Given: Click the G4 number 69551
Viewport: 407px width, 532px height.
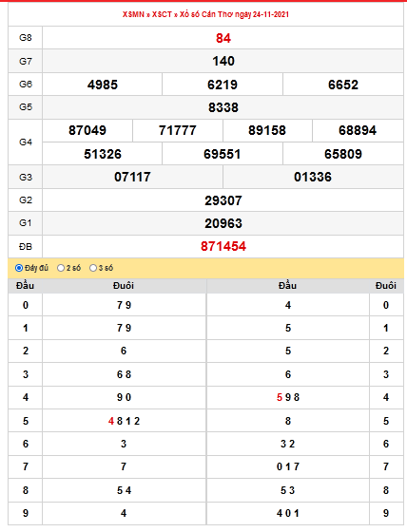Looking at the screenshot, I should coord(223,154).
